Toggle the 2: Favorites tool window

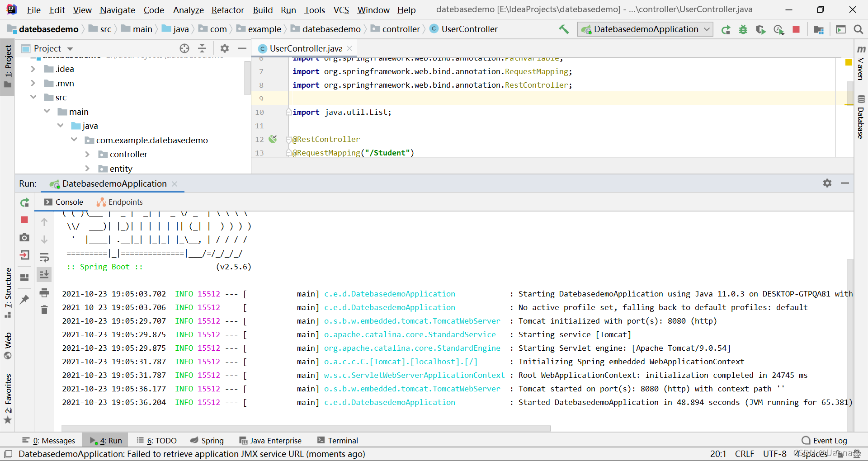[x=8, y=399]
